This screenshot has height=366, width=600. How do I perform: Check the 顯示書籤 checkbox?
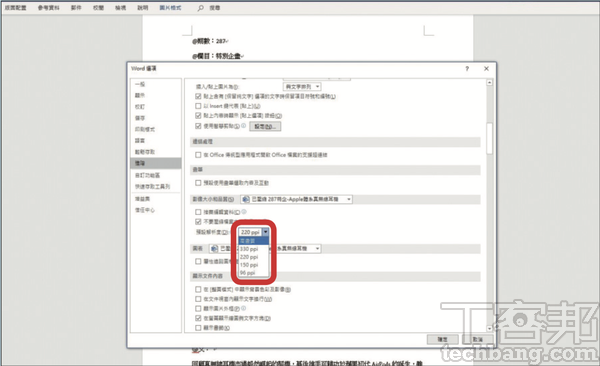click(198, 328)
